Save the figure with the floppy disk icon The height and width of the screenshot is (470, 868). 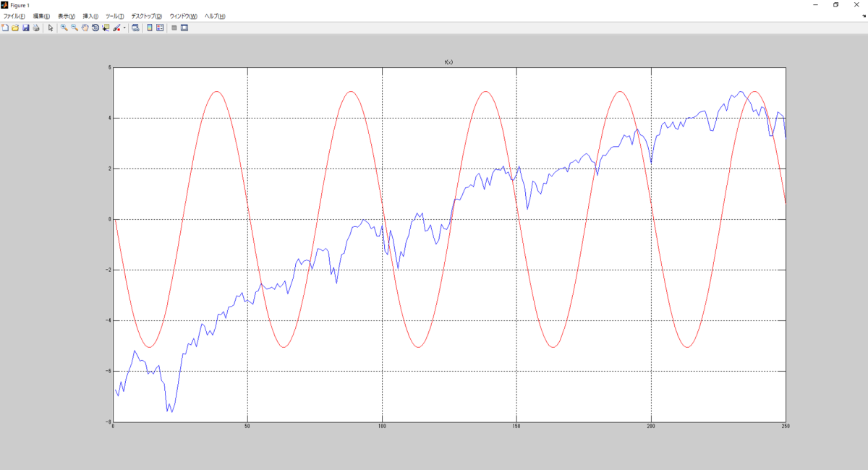click(x=25, y=27)
